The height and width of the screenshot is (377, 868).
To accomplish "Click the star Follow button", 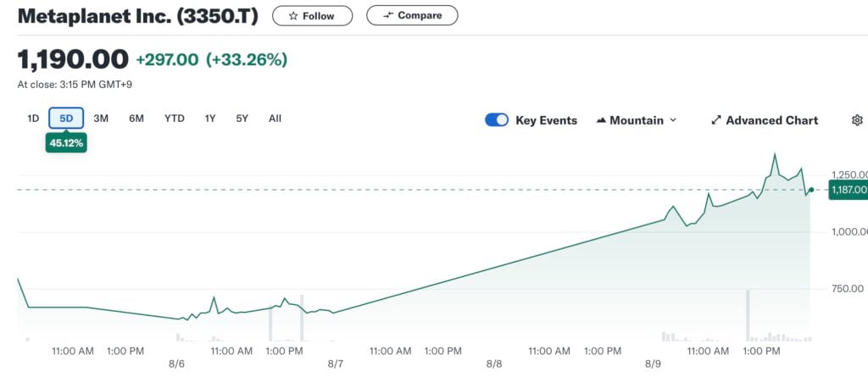I will (312, 15).
